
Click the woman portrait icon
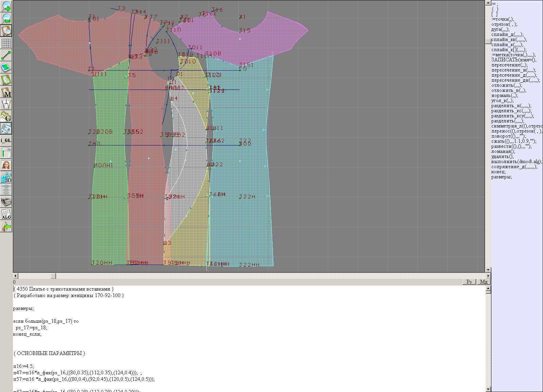[6, 165]
